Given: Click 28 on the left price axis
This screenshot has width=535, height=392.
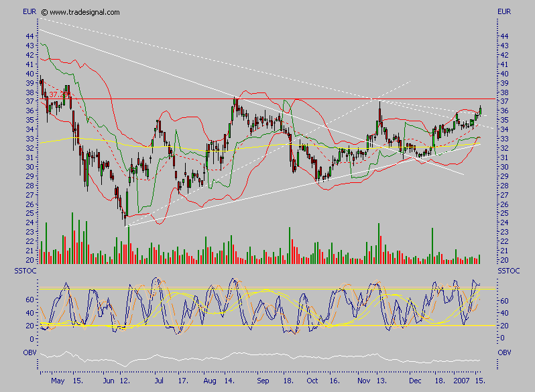Looking at the screenshot, I should [29, 186].
